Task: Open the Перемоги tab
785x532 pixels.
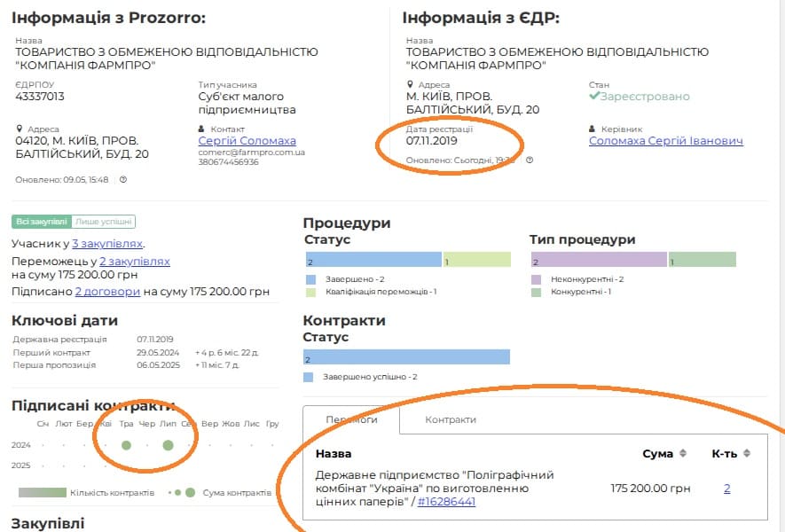Action: click(351, 419)
